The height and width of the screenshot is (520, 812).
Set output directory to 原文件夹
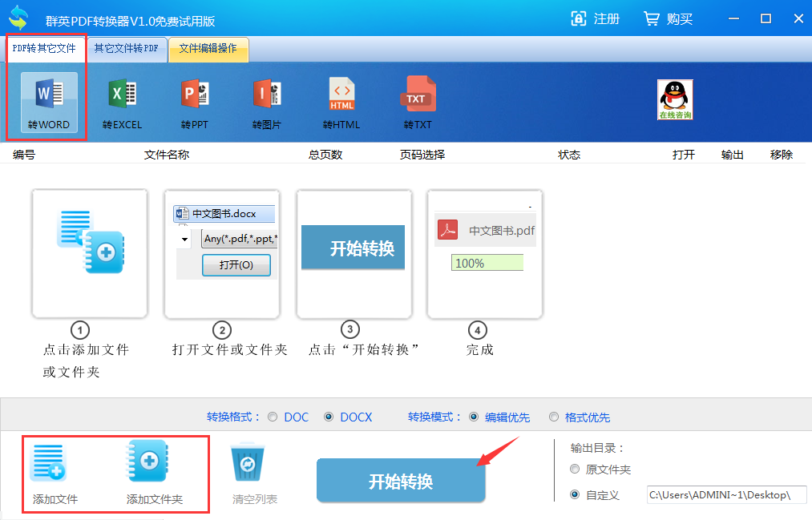pos(574,470)
